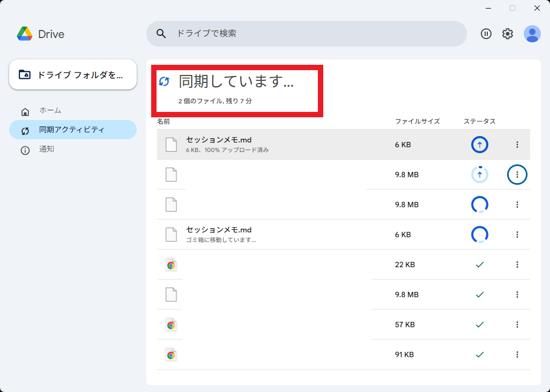Image resolution: width=550 pixels, height=392 pixels.
Task: Click the green checkmark on the 22 KB file
Action: click(x=479, y=264)
